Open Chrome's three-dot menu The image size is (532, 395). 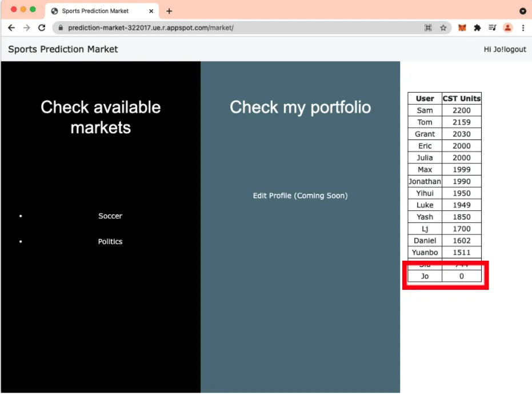(x=523, y=28)
